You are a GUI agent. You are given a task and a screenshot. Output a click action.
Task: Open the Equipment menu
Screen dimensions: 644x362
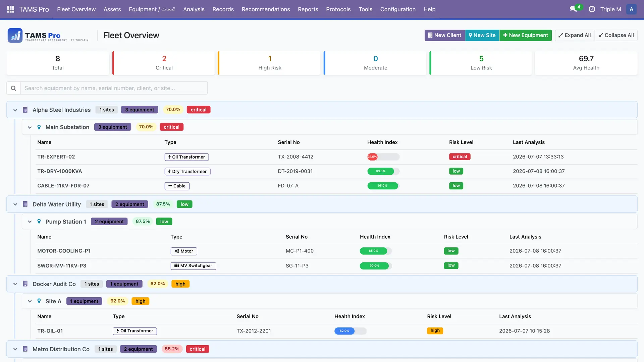click(x=152, y=9)
